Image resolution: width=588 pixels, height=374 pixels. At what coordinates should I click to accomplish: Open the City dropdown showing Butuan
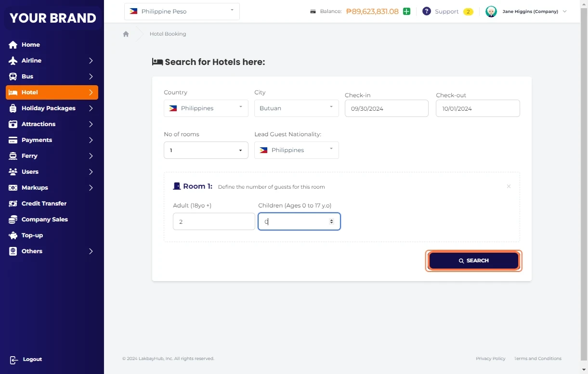click(x=296, y=108)
